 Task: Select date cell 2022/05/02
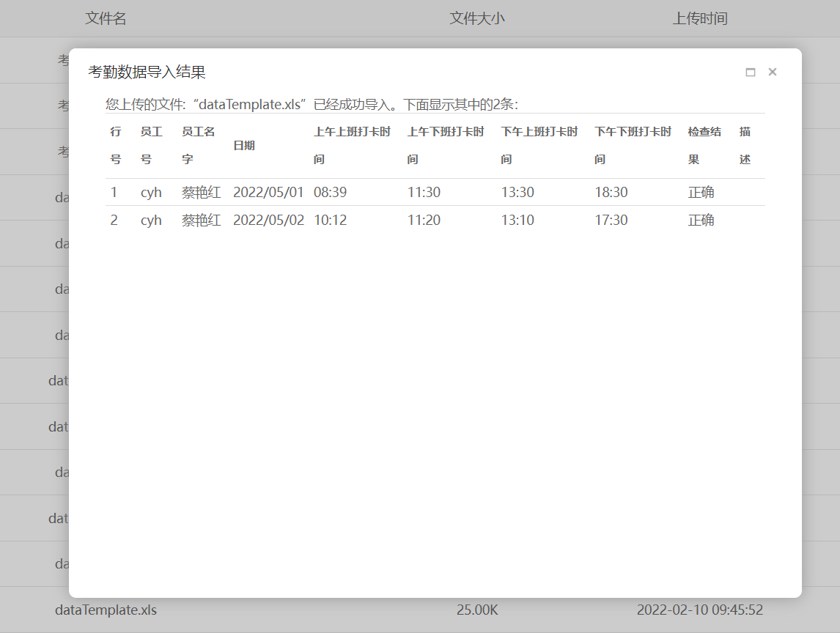268,220
